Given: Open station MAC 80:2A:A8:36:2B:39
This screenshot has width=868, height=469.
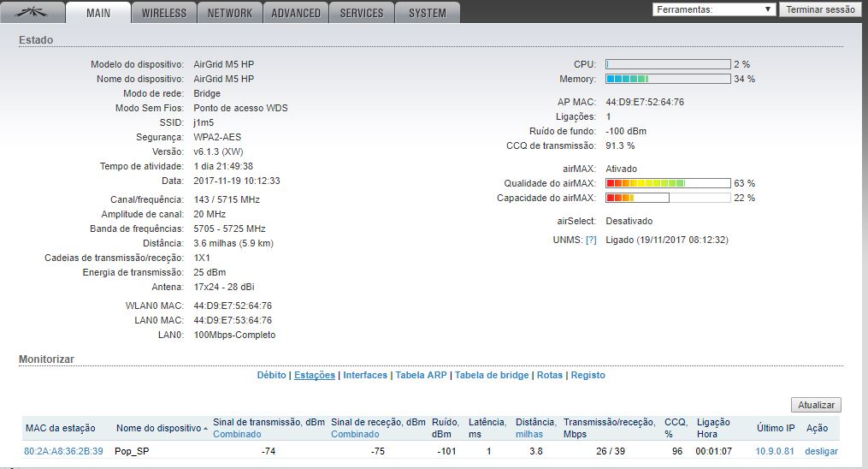Looking at the screenshot, I should tap(63, 451).
